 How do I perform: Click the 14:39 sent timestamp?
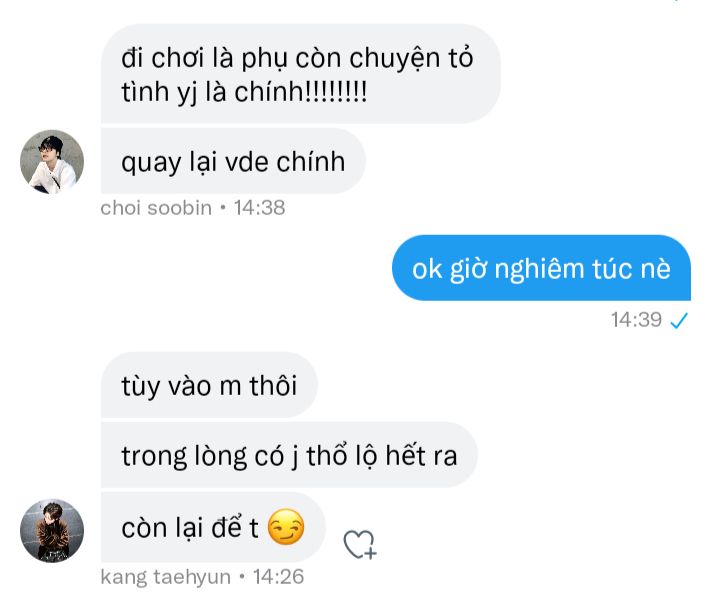(x=636, y=320)
